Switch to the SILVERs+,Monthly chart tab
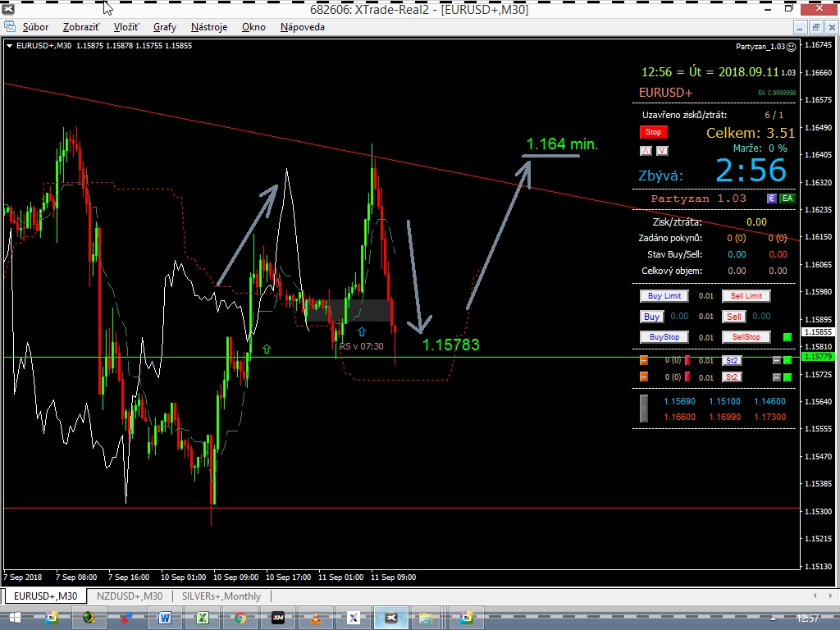 pyautogui.click(x=221, y=596)
